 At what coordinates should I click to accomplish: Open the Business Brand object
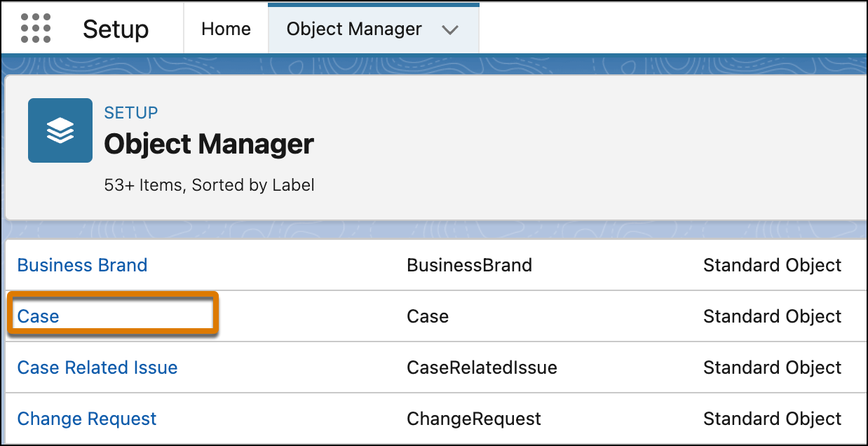coord(81,265)
